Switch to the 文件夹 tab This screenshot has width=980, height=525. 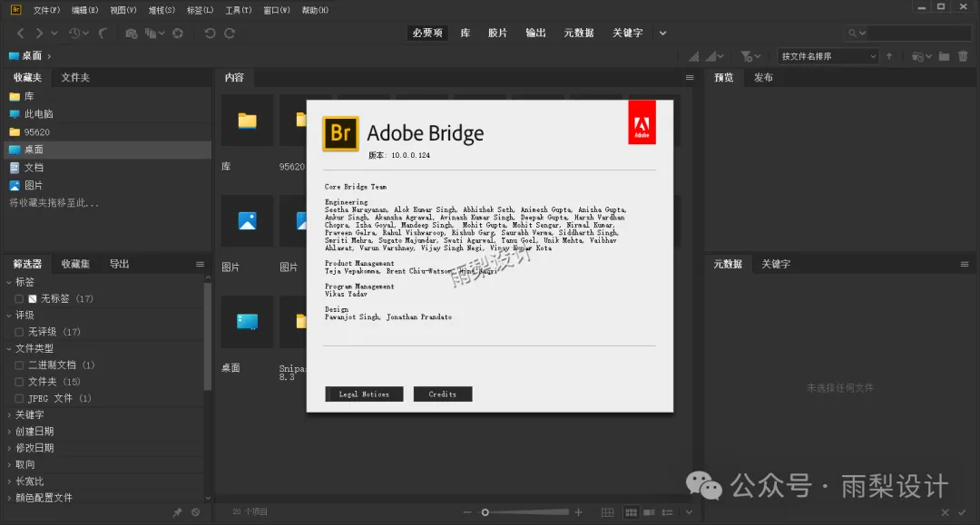coord(75,77)
